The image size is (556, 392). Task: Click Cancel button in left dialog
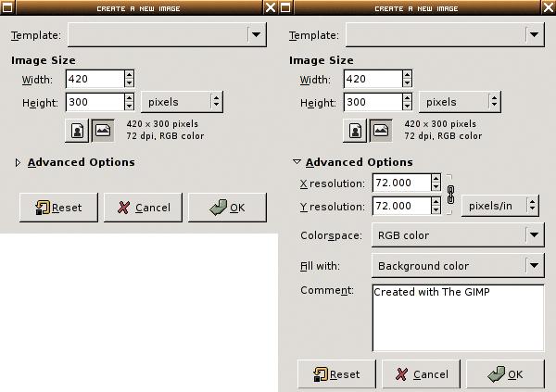pyautogui.click(x=143, y=208)
